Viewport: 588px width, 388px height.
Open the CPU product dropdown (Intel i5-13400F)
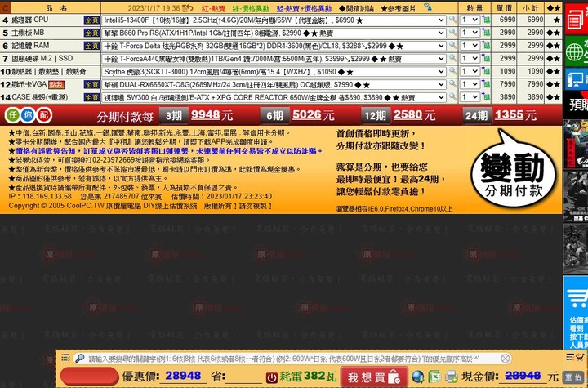pos(274,20)
